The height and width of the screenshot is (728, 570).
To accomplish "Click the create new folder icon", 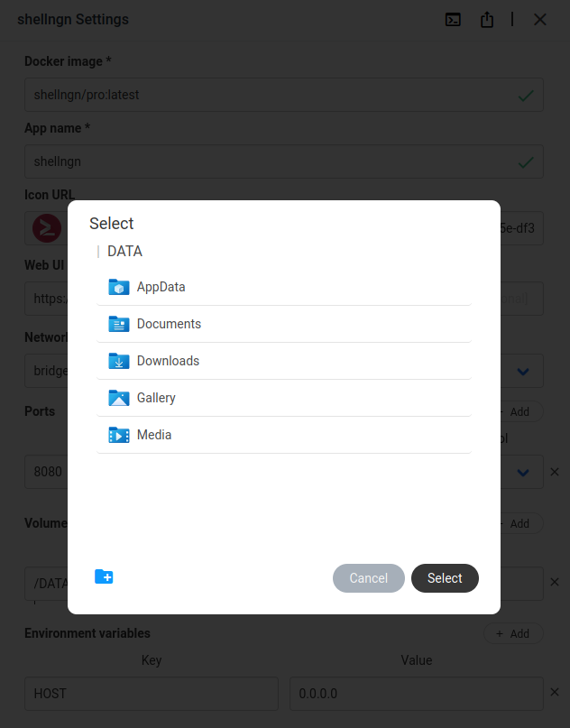I will click(x=104, y=576).
